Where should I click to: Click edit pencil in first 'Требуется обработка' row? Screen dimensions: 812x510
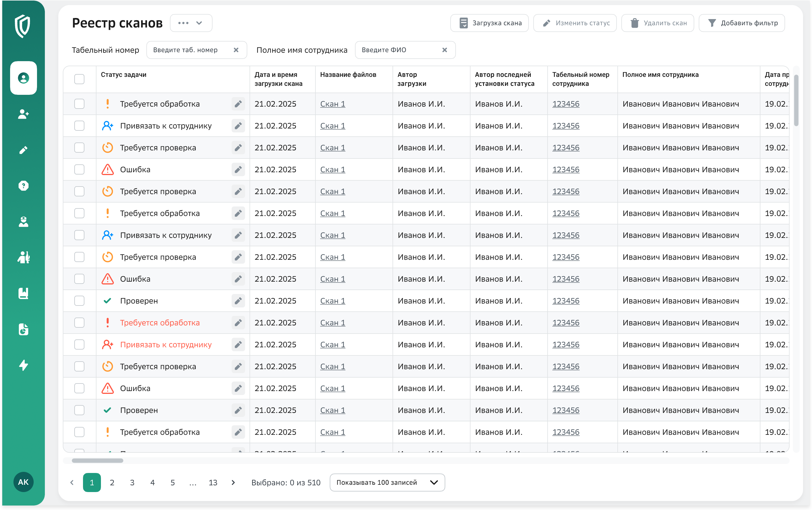(x=238, y=104)
